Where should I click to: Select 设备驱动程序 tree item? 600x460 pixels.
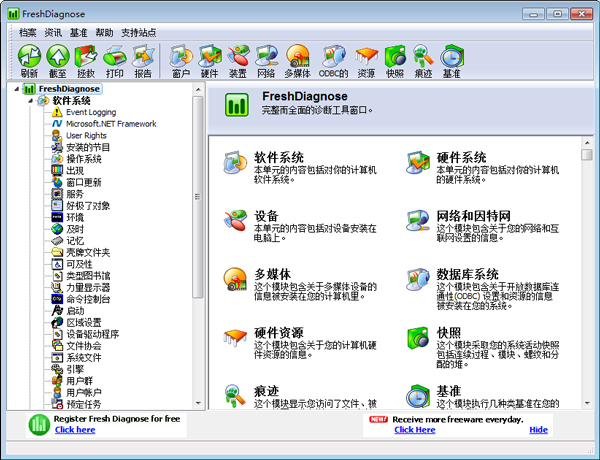coord(93,334)
